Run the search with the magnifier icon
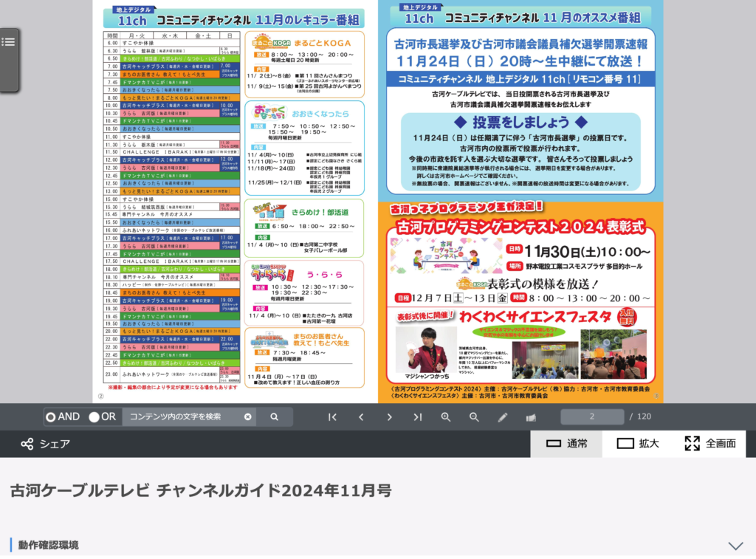Viewport: 756px width, 559px height. [275, 417]
